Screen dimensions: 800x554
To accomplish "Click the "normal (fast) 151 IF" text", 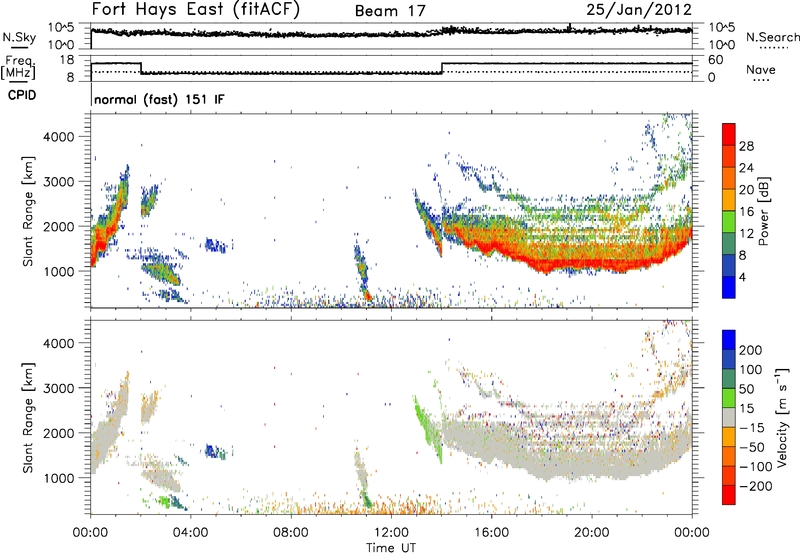I will click(x=159, y=99).
